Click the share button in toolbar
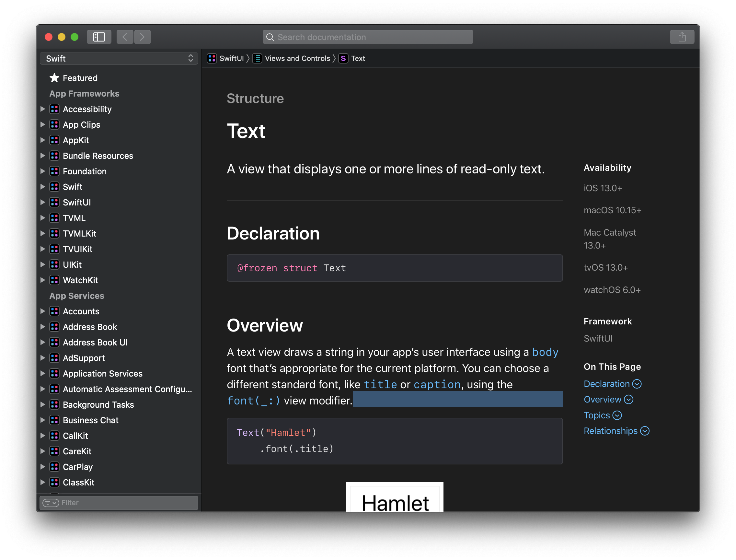Image resolution: width=736 pixels, height=560 pixels. point(682,37)
